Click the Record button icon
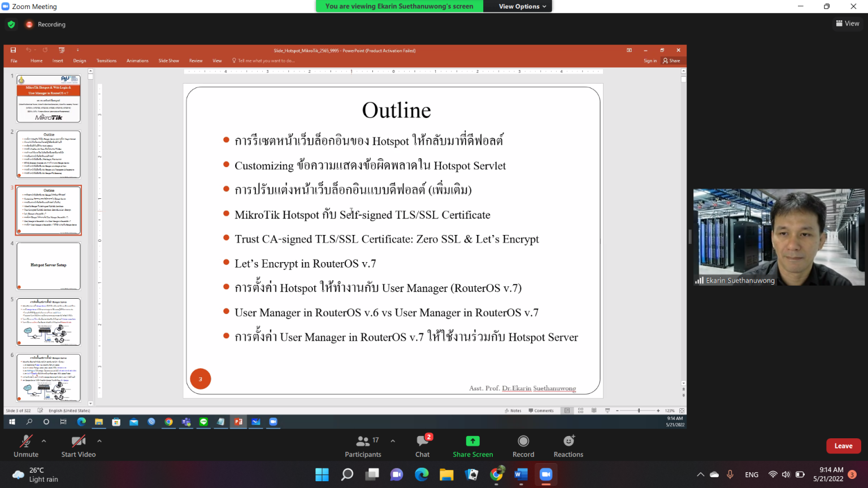This screenshot has height=488, width=868. (x=523, y=441)
